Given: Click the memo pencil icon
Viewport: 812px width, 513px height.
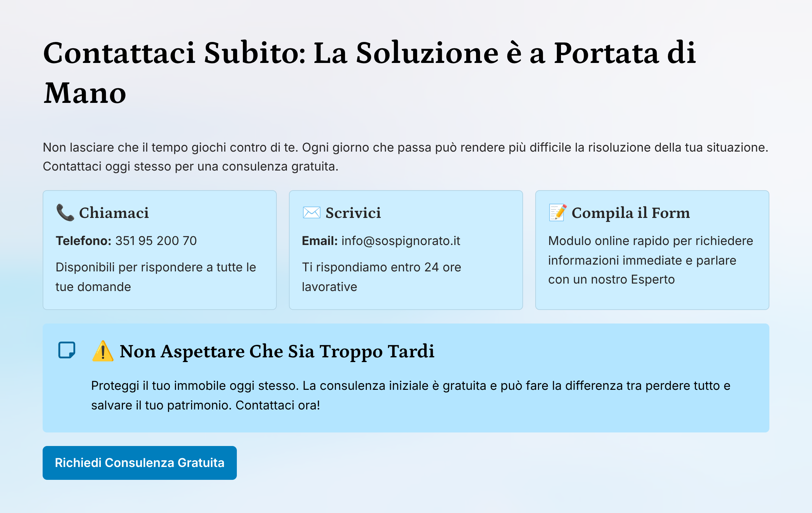Looking at the screenshot, I should click(x=557, y=213).
